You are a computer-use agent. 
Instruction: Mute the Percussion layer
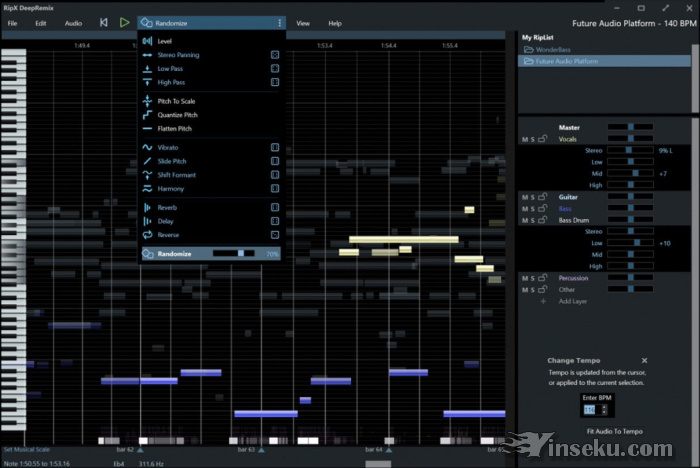click(524, 278)
